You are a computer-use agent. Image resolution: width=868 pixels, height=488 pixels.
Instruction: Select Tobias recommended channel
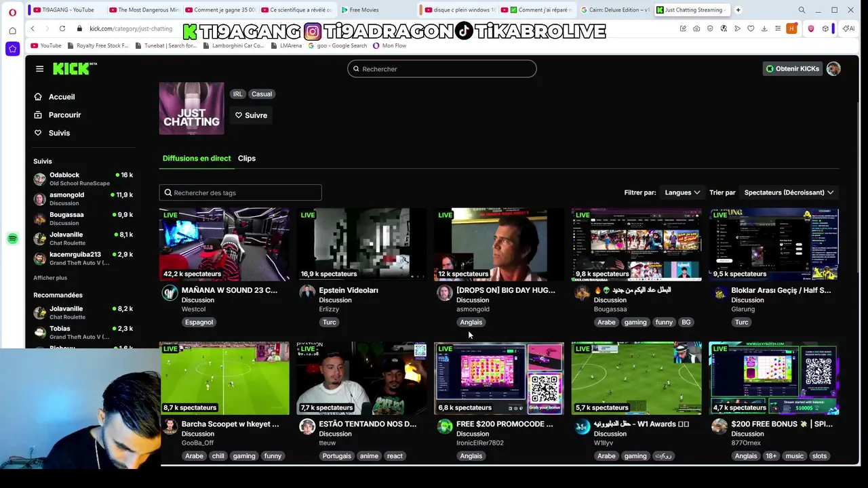click(83, 332)
